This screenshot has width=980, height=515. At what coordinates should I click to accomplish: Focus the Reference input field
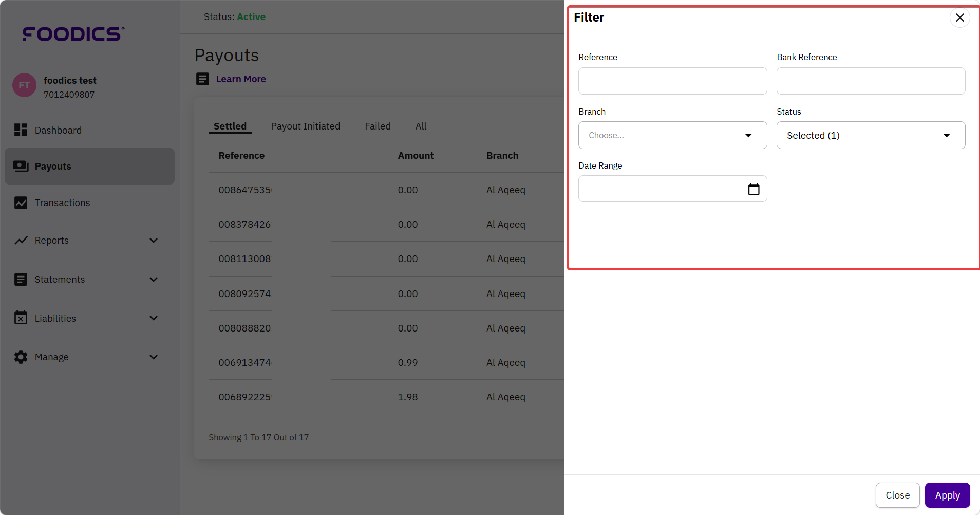[672, 81]
